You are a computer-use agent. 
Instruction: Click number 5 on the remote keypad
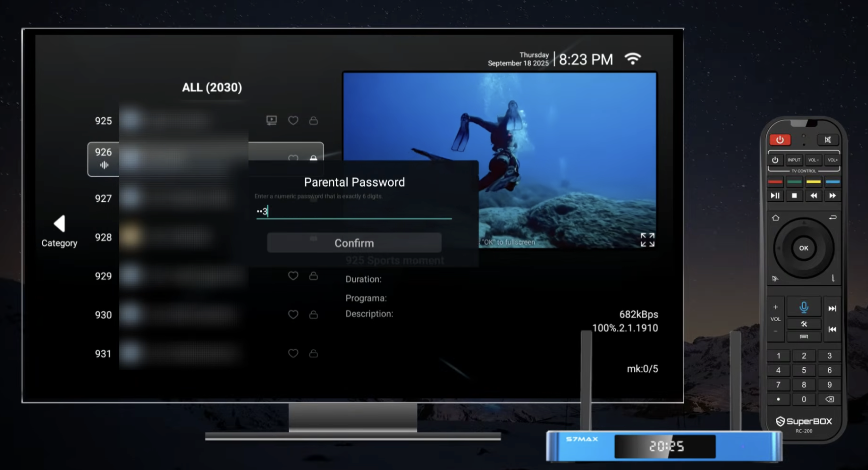(804, 370)
